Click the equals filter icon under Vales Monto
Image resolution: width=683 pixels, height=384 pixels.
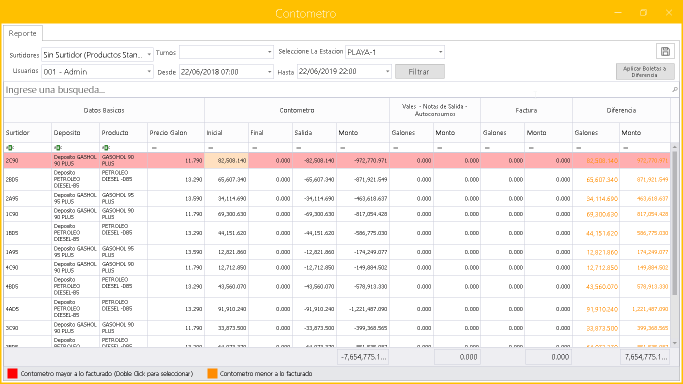(x=440, y=148)
